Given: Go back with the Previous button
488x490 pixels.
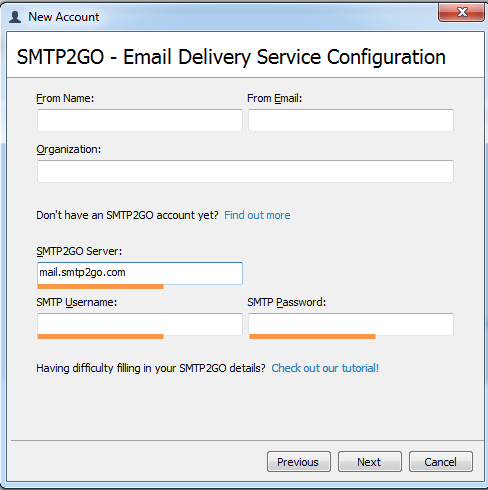Looking at the screenshot, I should (299, 462).
